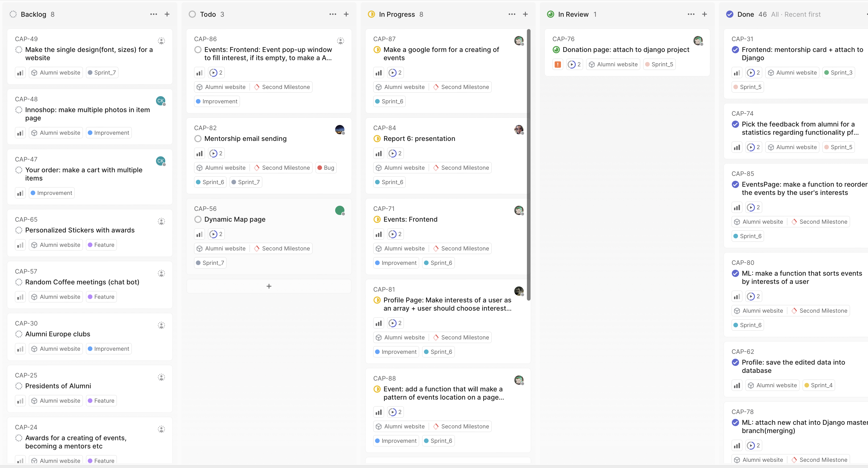Change in-progress status icon on Report 6: presentation
This screenshot has width=868, height=468.
pos(377,139)
